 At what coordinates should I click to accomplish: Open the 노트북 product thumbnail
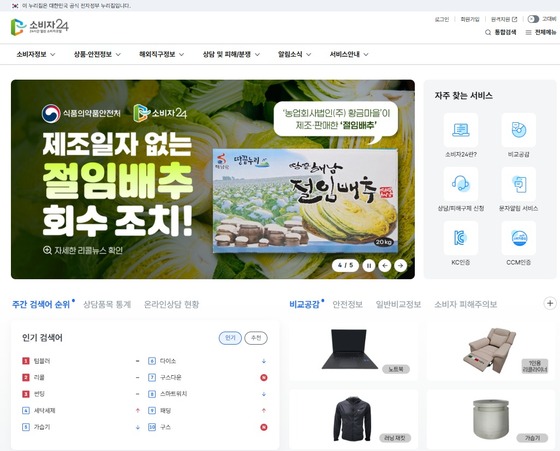[x=353, y=350]
